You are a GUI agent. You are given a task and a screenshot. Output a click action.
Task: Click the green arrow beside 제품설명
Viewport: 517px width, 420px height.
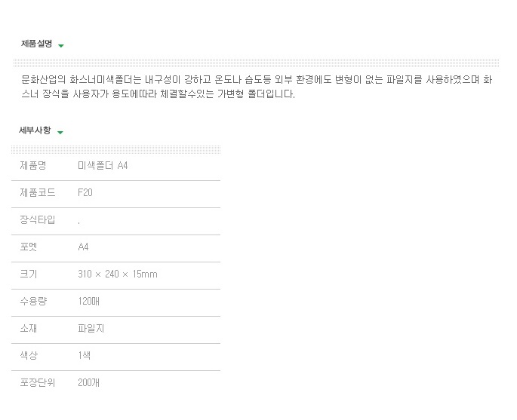tap(60, 46)
